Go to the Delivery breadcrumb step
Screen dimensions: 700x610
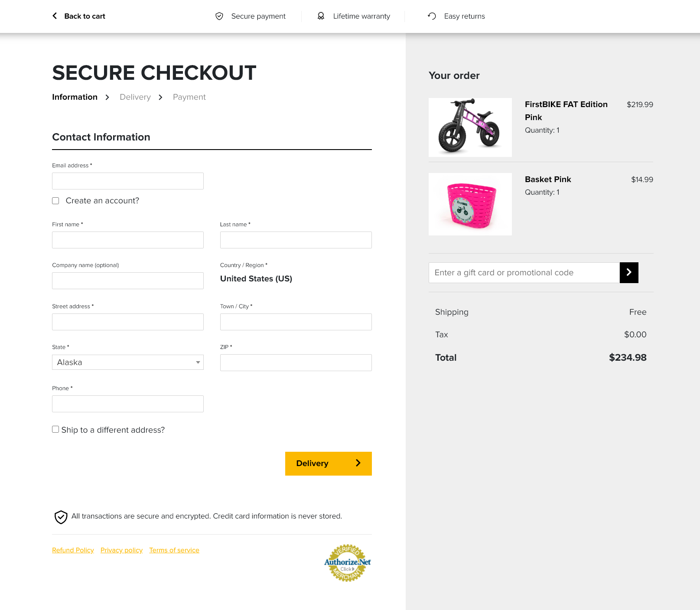pos(135,97)
